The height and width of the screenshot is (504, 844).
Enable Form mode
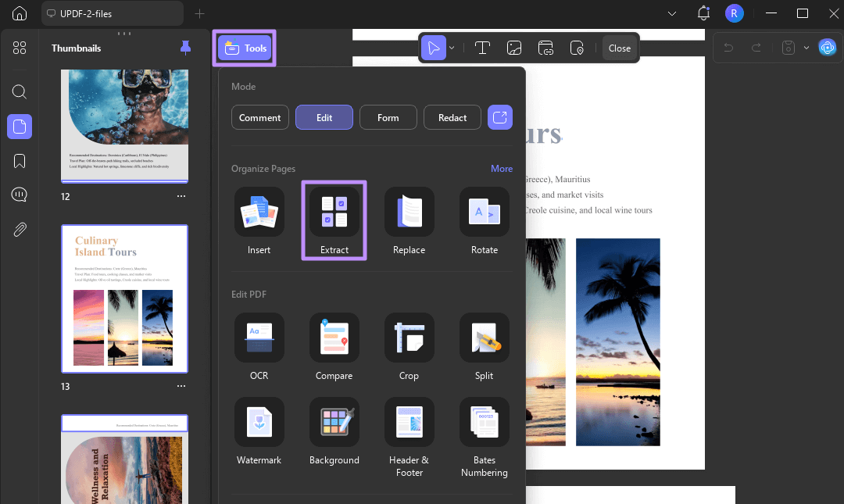click(x=388, y=117)
